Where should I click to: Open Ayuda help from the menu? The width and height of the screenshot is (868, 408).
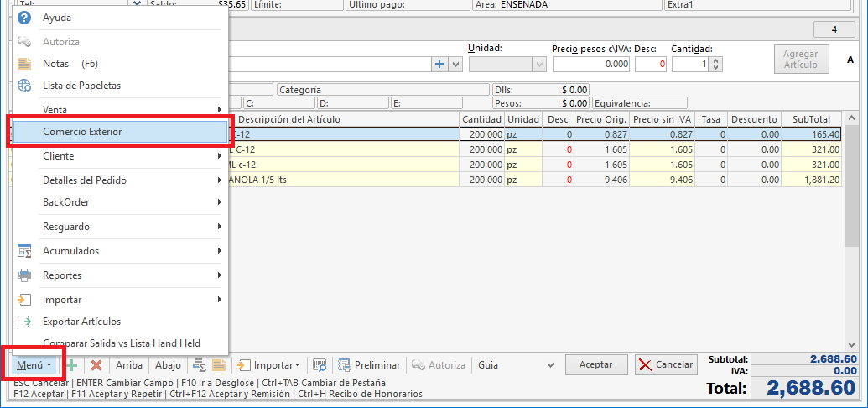pos(57,18)
